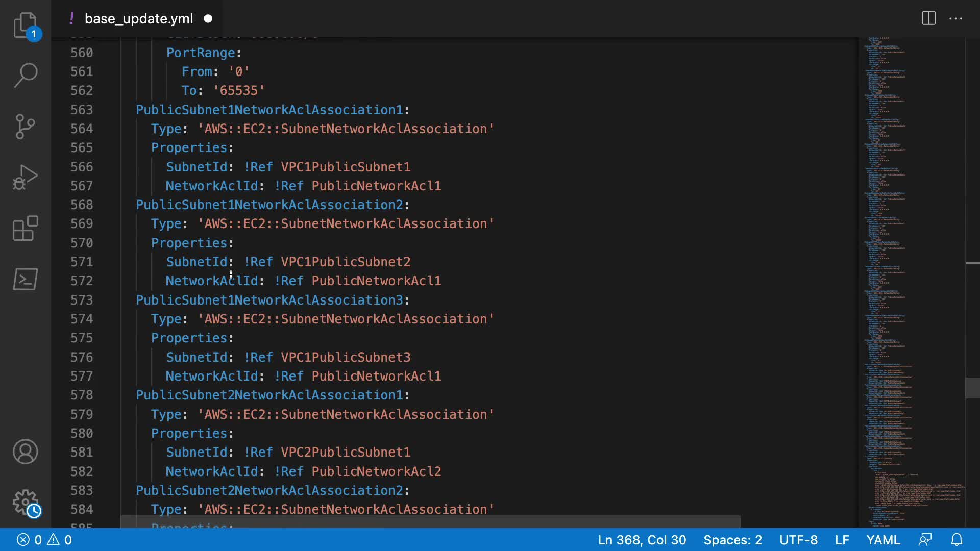Viewport: 980px width, 551px height.
Task: Open the Source Control view
Action: [x=25, y=126]
